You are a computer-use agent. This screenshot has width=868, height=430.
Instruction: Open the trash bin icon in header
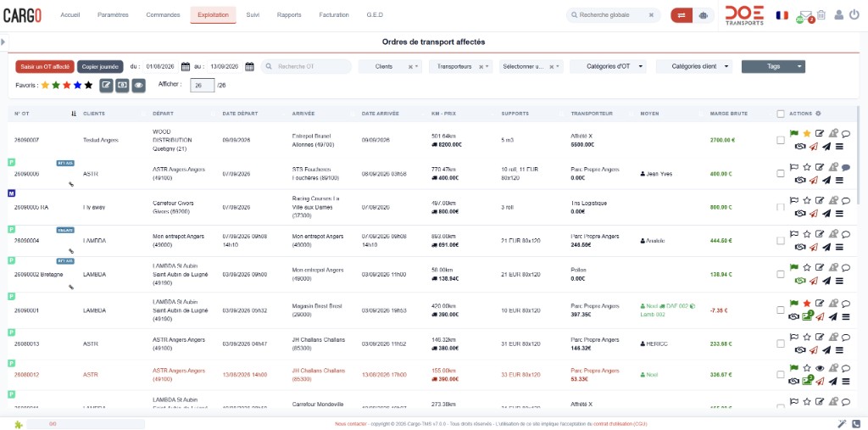[821, 15]
